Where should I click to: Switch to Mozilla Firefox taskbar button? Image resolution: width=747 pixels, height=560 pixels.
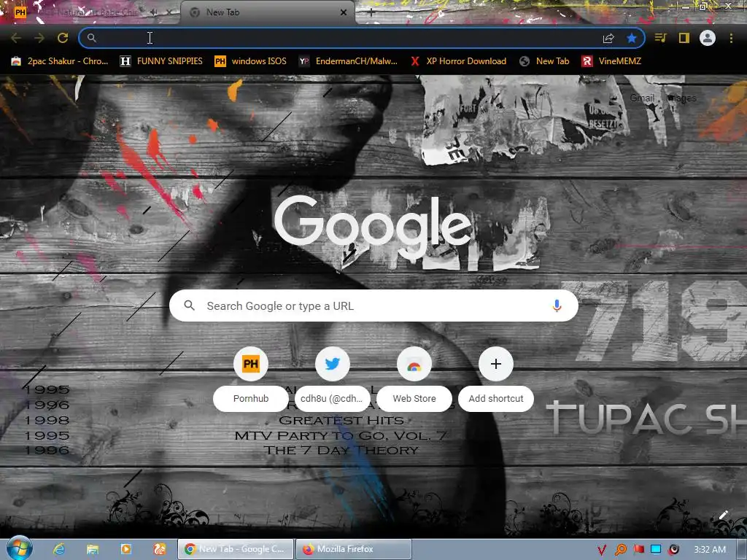point(354,549)
